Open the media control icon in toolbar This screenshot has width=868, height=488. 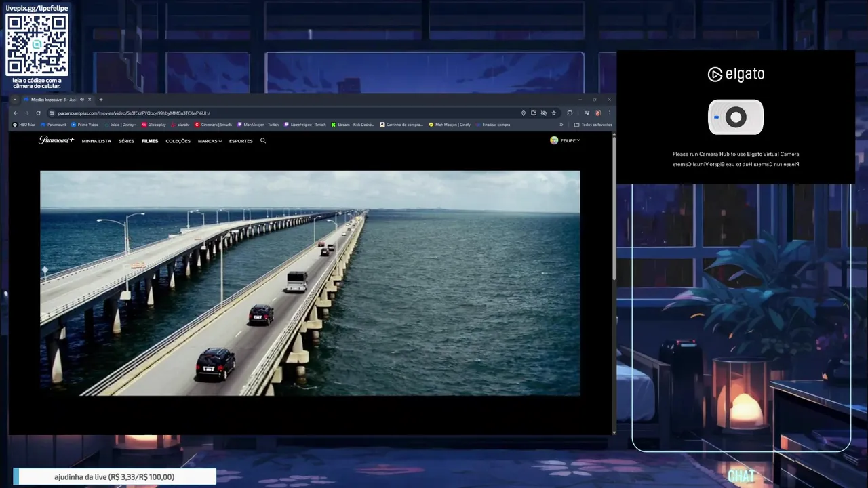coord(587,113)
